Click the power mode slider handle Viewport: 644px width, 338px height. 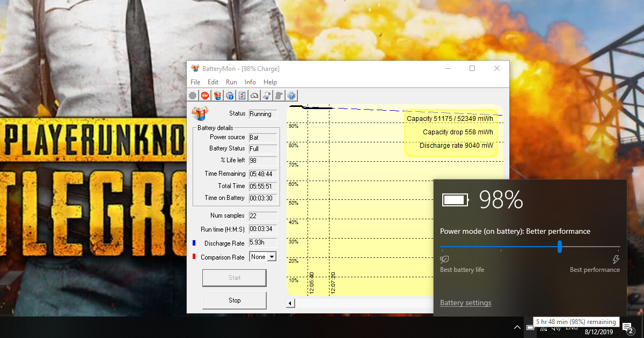pos(560,247)
